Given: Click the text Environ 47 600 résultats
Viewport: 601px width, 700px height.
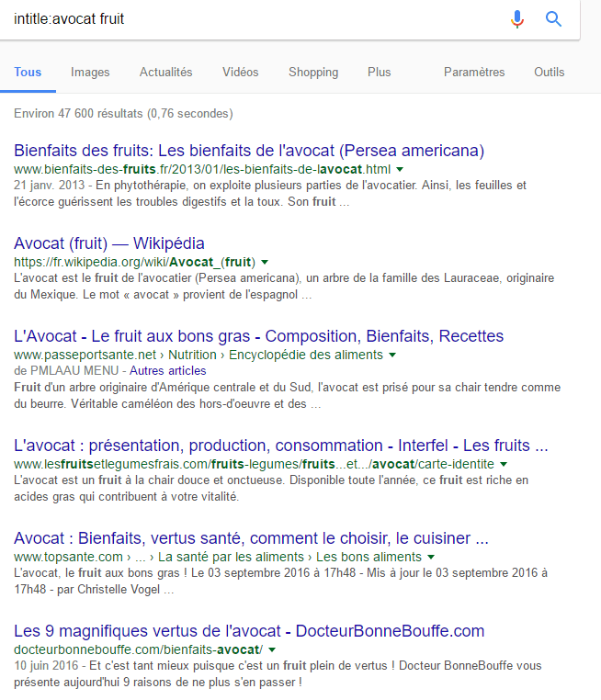Looking at the screenshot, I should click(123, 114).
